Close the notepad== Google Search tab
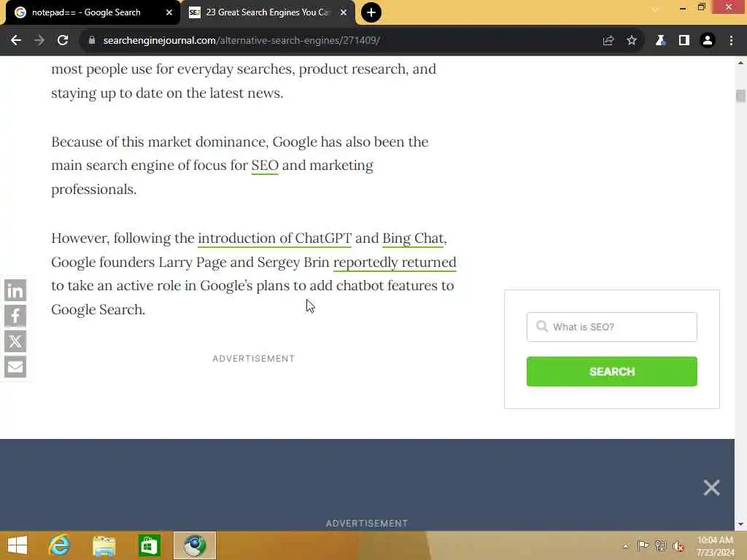 (169, 12)
